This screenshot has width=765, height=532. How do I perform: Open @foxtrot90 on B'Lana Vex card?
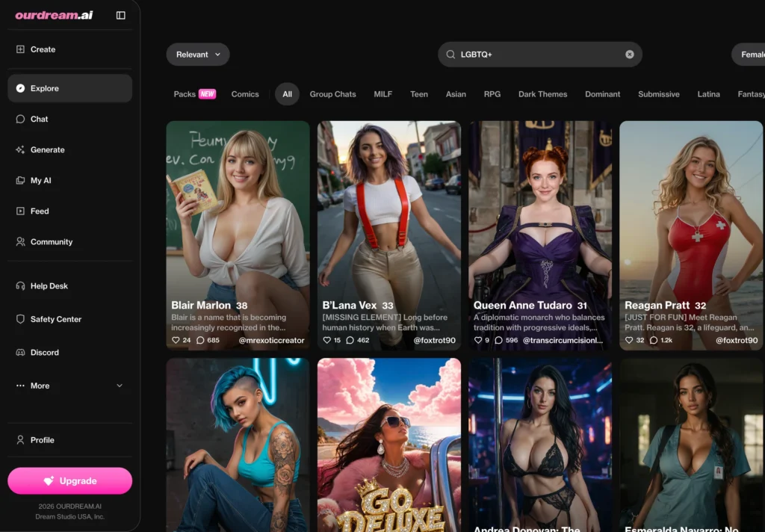(434, 341)
